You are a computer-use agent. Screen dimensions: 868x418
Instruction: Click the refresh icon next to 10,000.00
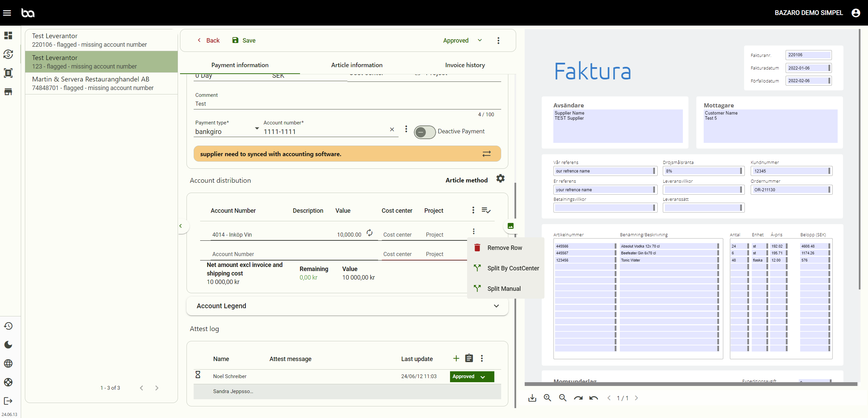370,233
